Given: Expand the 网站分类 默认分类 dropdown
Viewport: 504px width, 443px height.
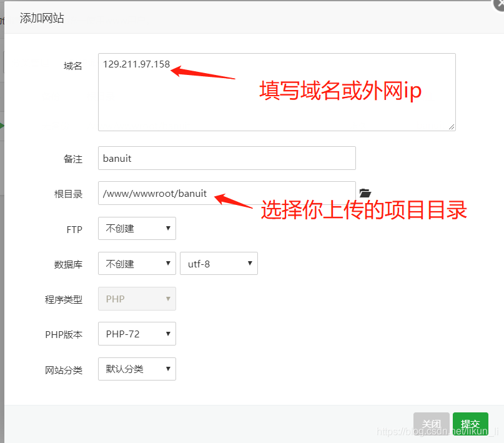Looking at the screenshot, I should [x=137, y=369].
